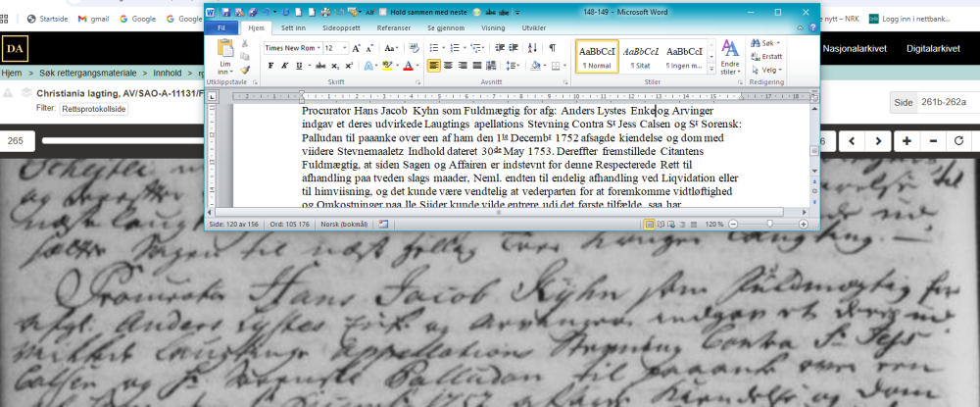This screenshot has height=407, width=980.
Task: Show paragraph marks with pilcrow icon
Action: [x=552, y=48]
